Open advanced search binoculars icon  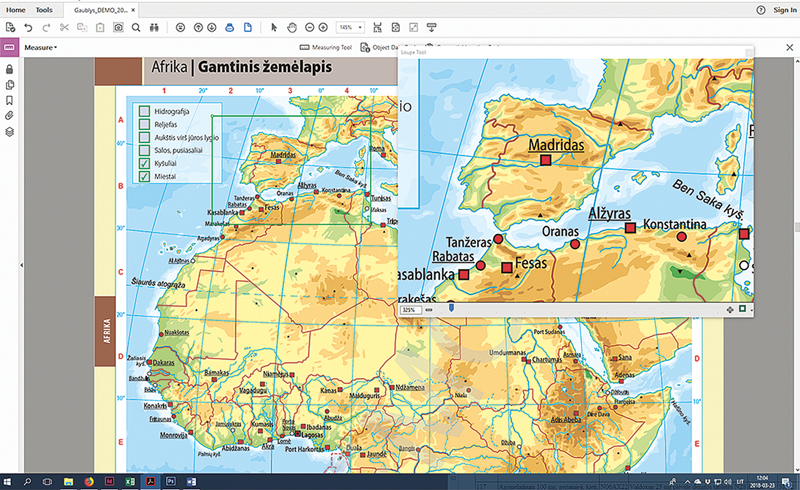click(x=154, y=28)
